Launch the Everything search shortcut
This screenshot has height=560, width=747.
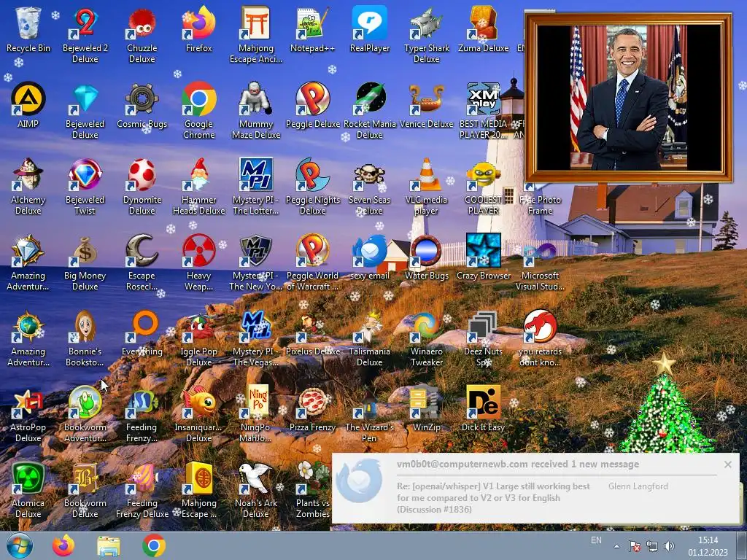[x=142, y=332]
